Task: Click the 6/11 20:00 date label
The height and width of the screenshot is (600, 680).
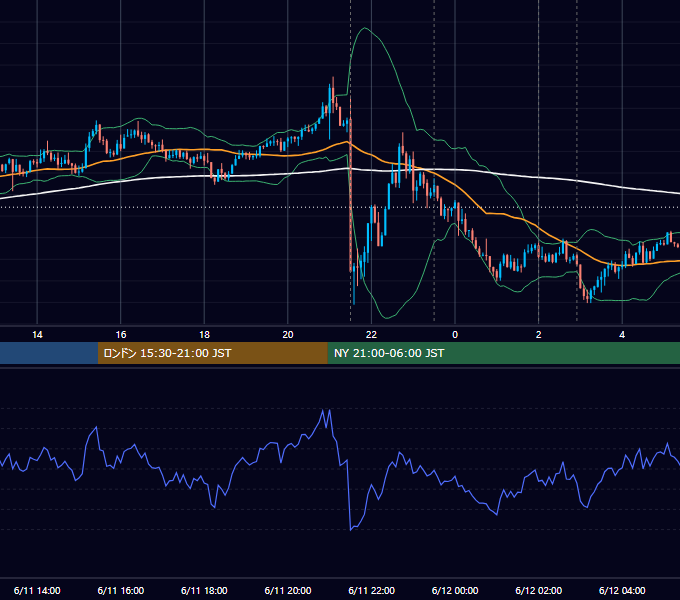Action: [288, 590]
